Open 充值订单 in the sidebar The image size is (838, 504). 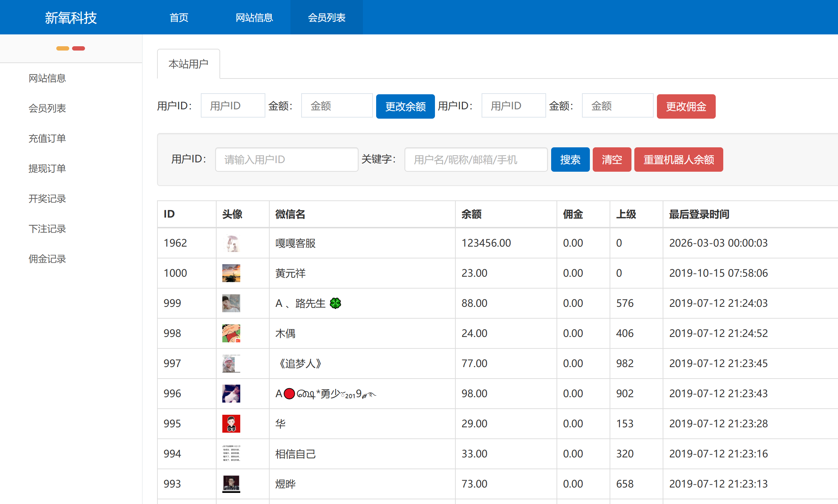(x=47, y=138)
